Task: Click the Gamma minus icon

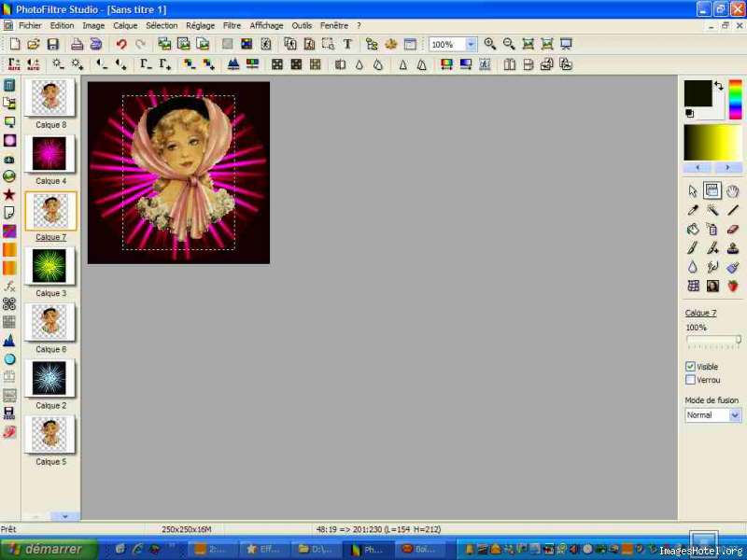Action: [146, 64]
